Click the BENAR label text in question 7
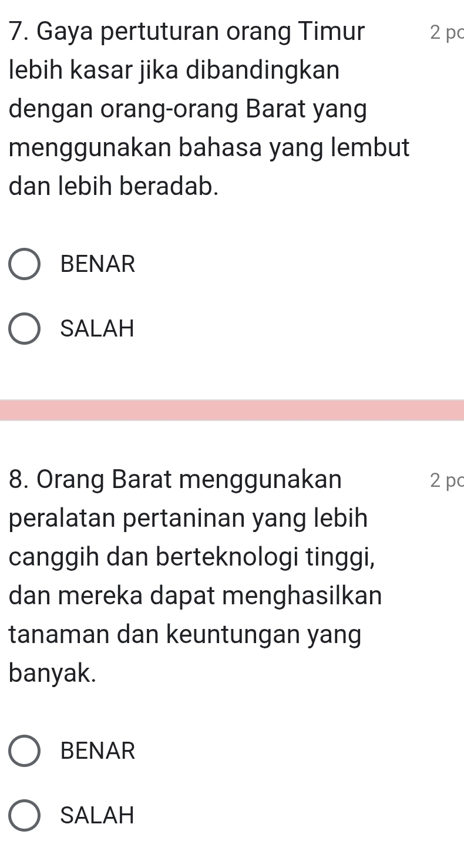The width and height of the screenshot is (464, 868). 97,264
